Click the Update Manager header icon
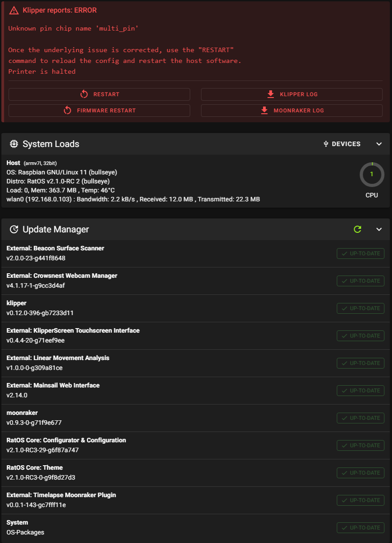The height and width of the screenshot is (543, 392). (x=14, y=229)
